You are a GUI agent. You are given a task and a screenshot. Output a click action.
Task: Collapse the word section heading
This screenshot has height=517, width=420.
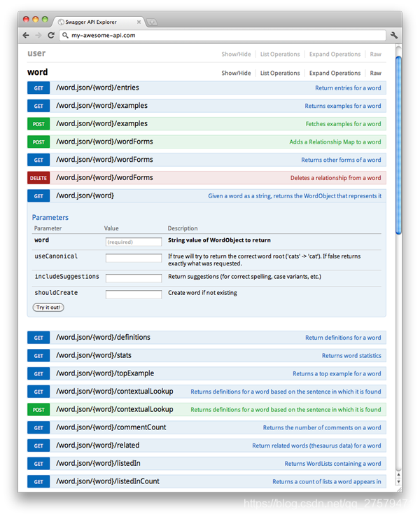tap(38, 72)
